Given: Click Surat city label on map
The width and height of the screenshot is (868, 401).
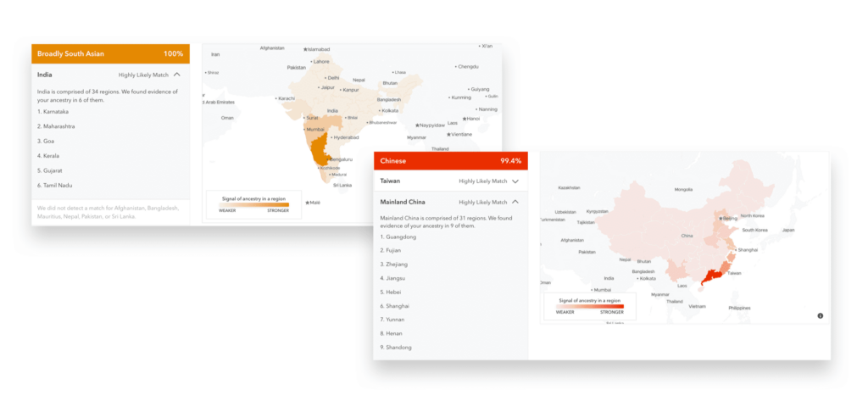Looking at the screenshot, I should coord(310,118).
